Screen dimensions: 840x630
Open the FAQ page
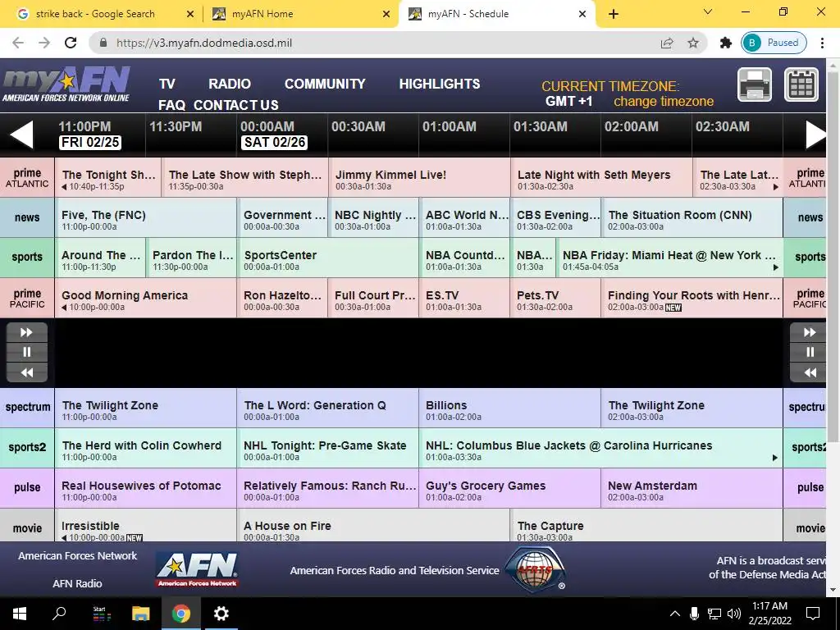(x=171, y=105)
